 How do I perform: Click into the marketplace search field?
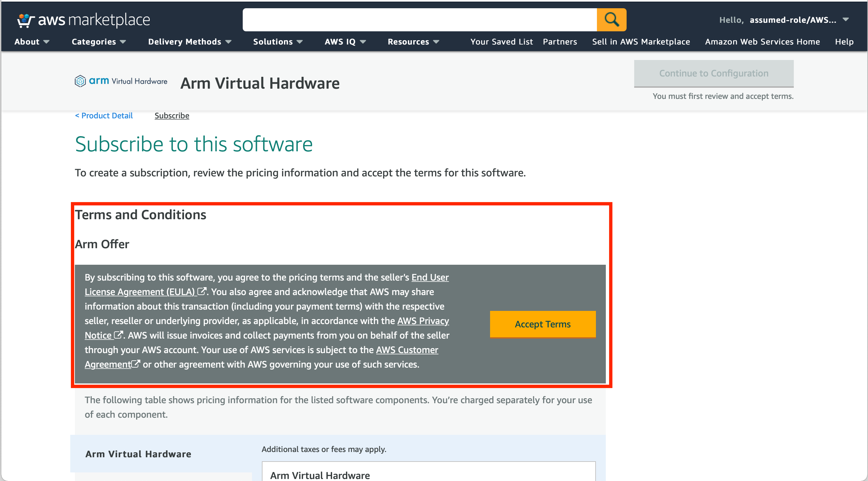pyautogui.click(x=419, y=19)
